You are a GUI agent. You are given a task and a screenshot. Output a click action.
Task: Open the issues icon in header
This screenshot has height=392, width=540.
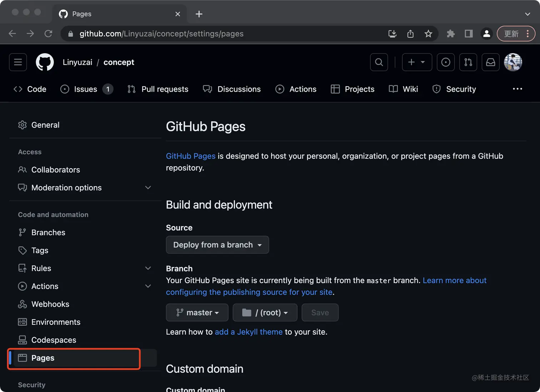point(446,62)
